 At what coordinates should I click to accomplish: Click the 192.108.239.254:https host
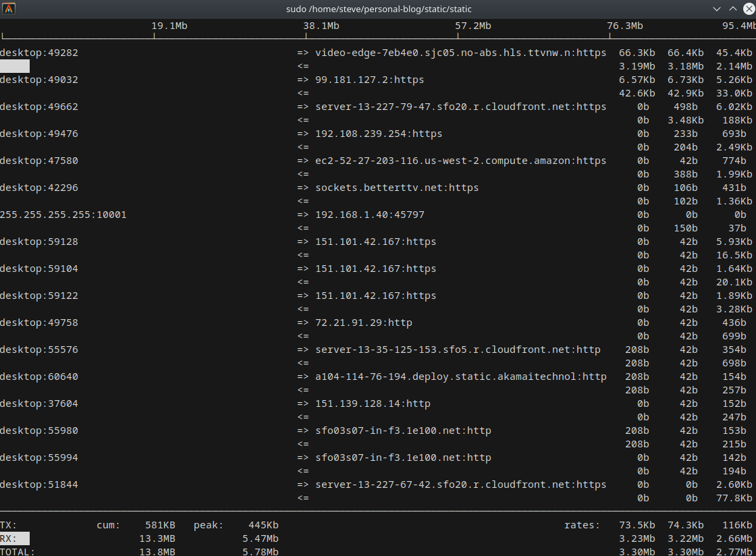(x=379, y=134)
